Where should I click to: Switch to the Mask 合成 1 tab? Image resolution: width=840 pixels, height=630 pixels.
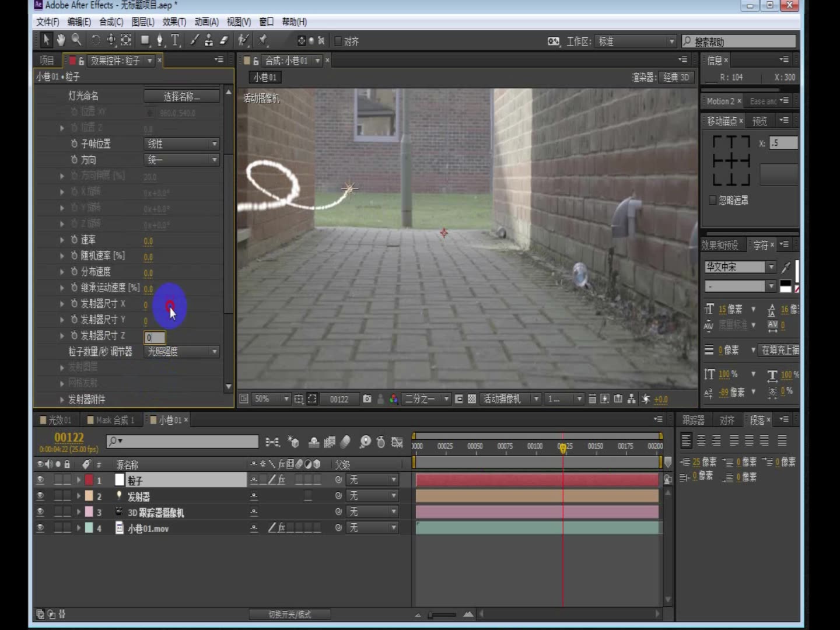(x=111, y=419)
